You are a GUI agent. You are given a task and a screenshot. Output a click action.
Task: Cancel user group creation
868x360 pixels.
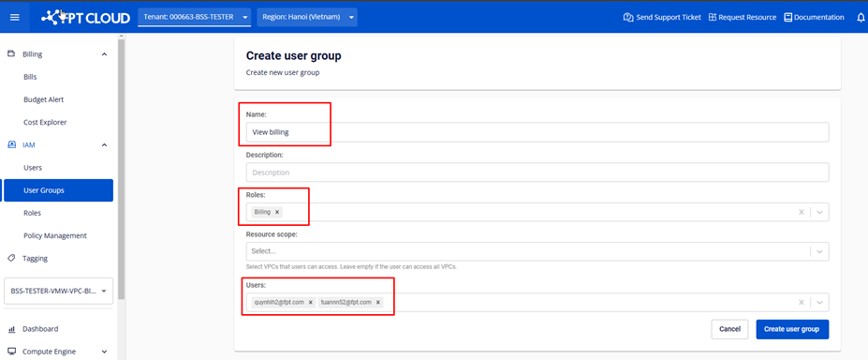coord(729,329)
